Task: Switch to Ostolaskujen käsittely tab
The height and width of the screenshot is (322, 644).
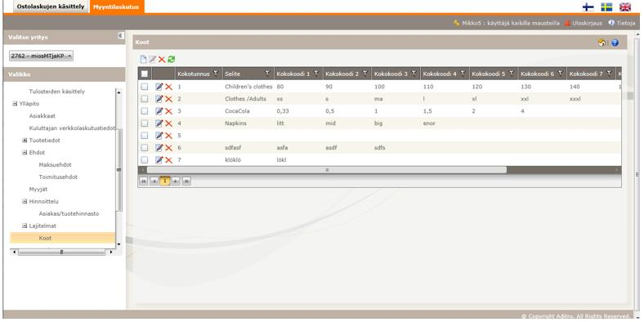Action: 51,7
